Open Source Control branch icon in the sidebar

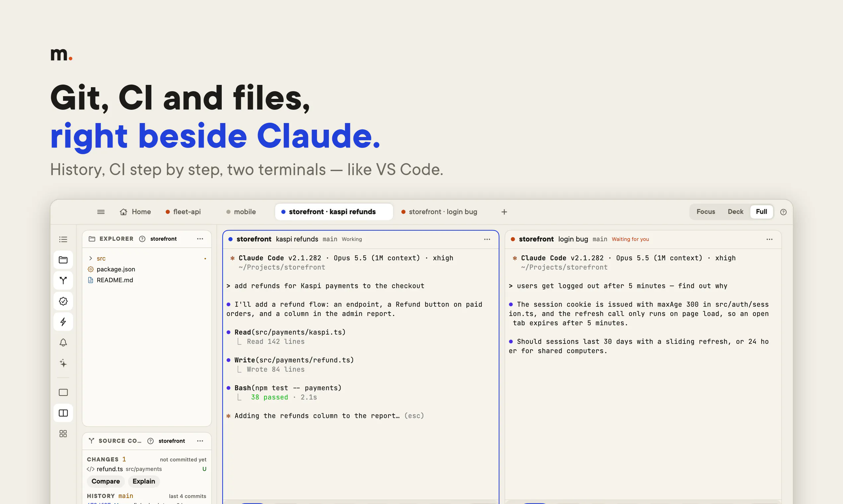pyautogui.click(x=63, y=281)
